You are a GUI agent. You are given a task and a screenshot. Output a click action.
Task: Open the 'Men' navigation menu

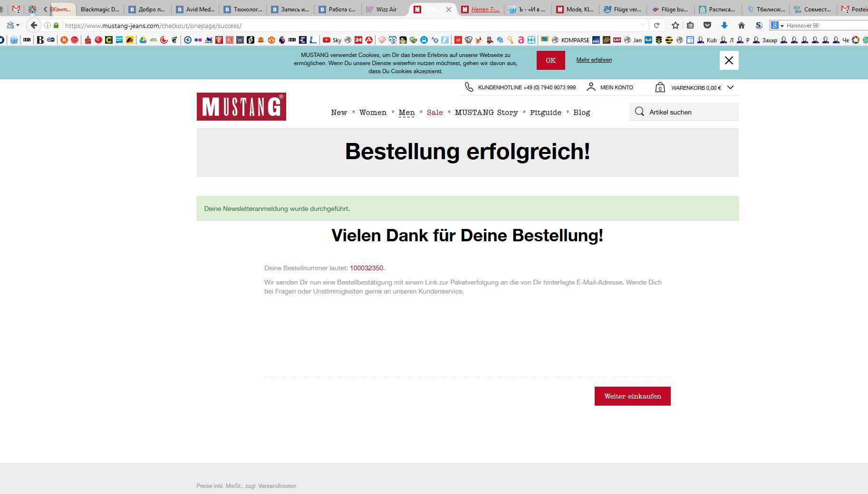(x=406, y=113)
